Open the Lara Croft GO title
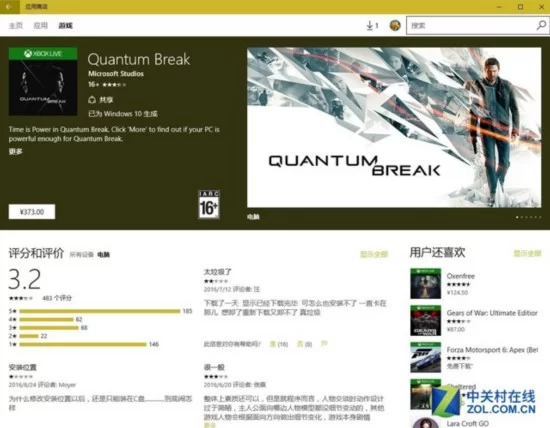550x428 pixels. [x=468, y=423]
